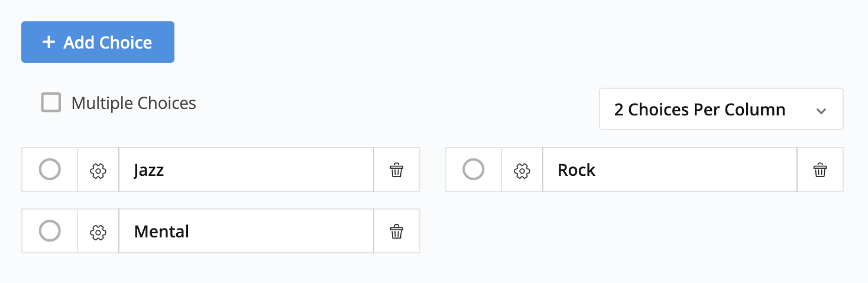The height and width of the screenshot is (283, 868).
Task: Choose the Mental radio button
Action: (50, 231)
